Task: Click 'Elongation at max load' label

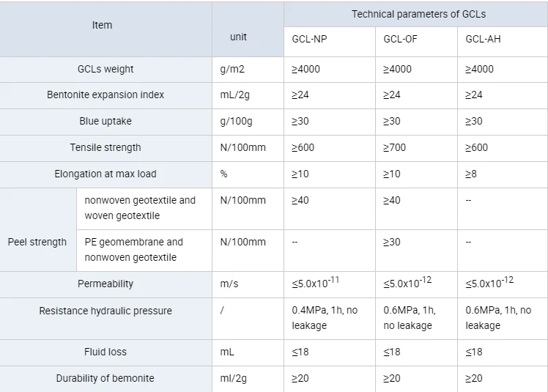Action: 105,174
